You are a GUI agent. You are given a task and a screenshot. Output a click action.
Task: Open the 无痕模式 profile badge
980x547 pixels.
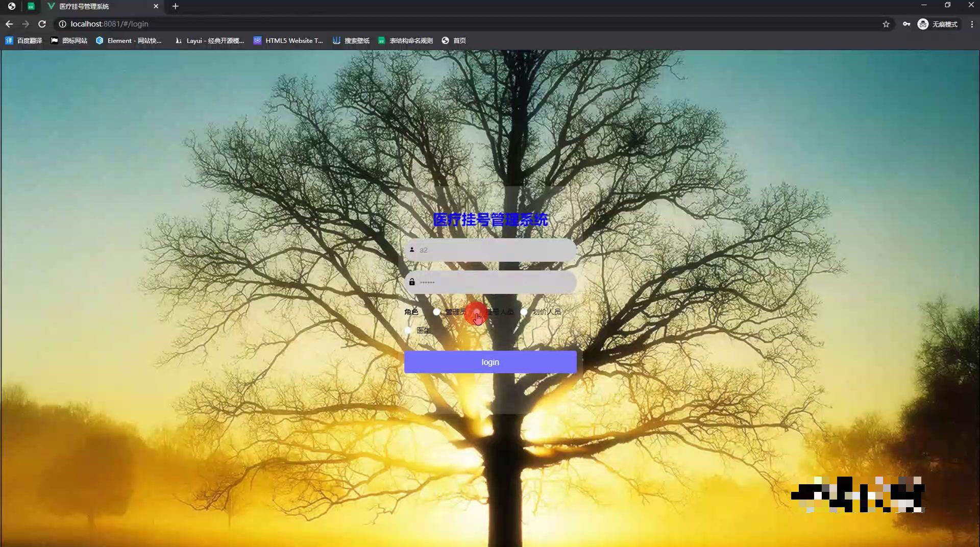tap(939, 24)
